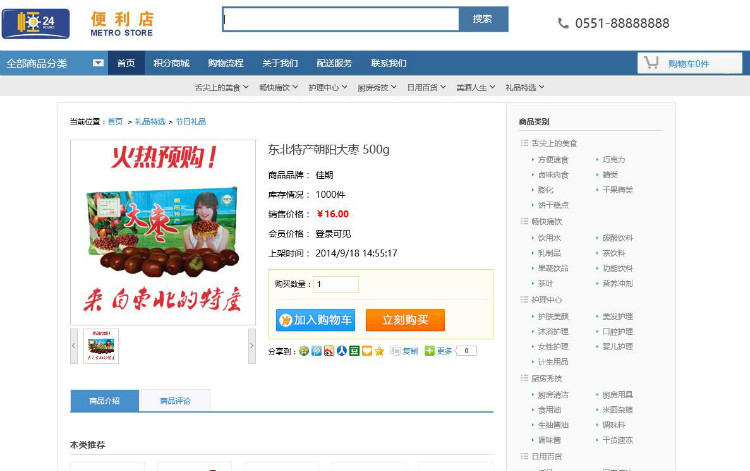The width and height of the screenshot is (750, 471).
Task: Open the 购物流程 nav item
Action: tap(226, 63)
